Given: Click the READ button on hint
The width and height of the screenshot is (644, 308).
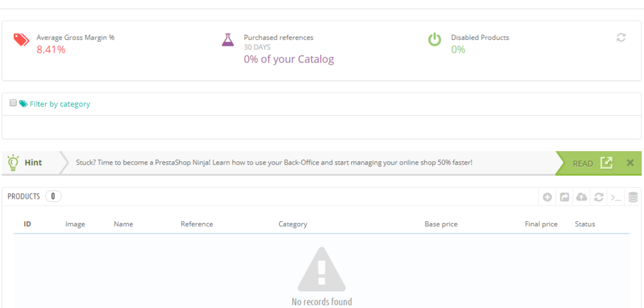Looking at the screenshot, I should coord(583,163).
